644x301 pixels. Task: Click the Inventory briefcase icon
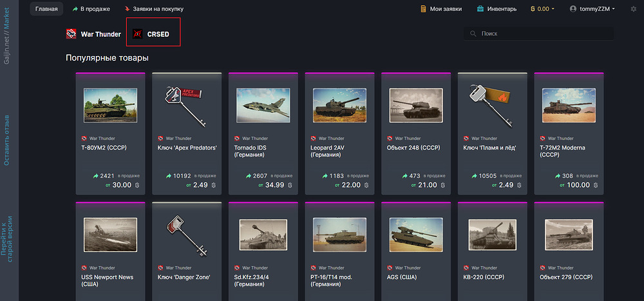(x=480, y=8)
